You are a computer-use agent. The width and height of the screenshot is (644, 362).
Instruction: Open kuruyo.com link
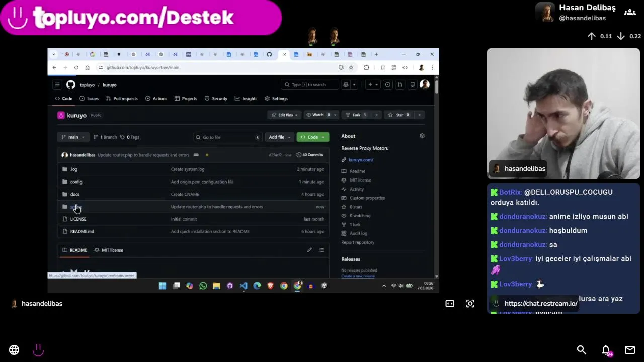[361, 160]
